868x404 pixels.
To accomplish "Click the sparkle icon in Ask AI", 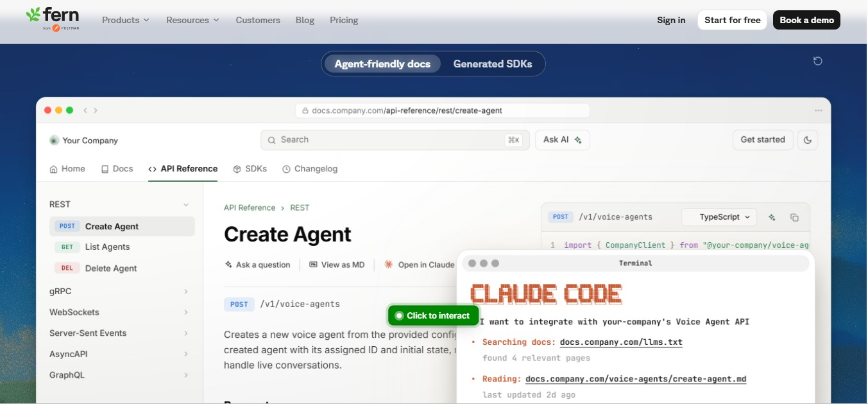I will [x=578, y=140].
